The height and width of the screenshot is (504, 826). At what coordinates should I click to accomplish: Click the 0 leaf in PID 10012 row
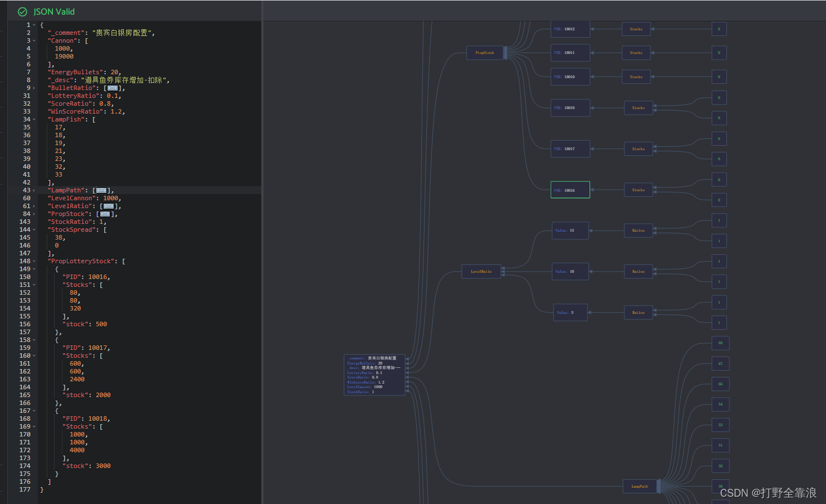719,29
